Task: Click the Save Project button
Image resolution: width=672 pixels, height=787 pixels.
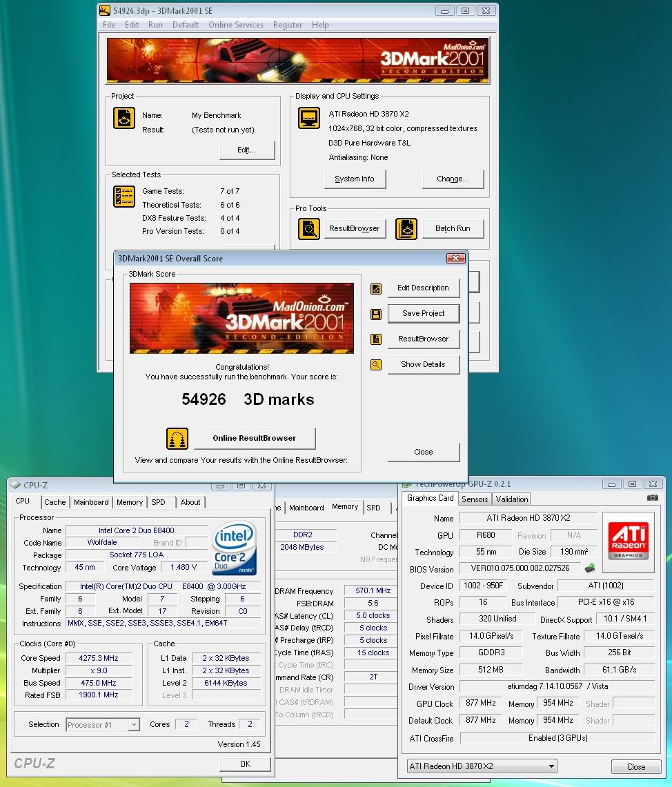Action: click(423, 313)
